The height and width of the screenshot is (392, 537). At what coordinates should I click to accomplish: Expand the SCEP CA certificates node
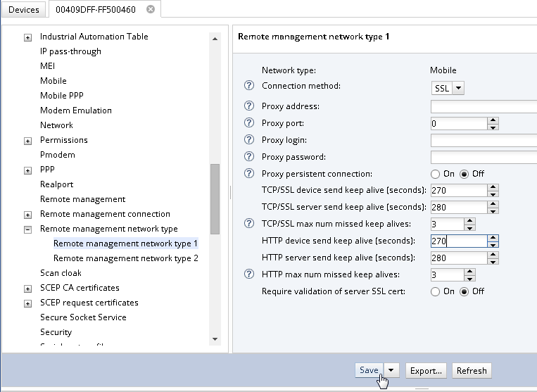tap(27, 289)
